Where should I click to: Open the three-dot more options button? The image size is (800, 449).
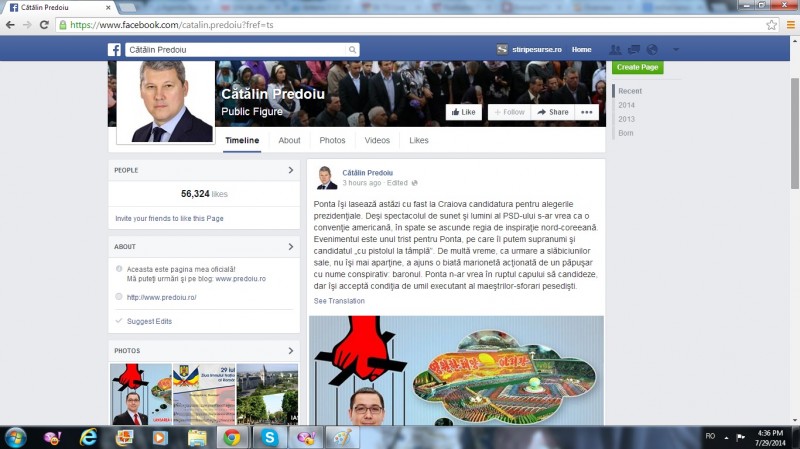[587, 112]
